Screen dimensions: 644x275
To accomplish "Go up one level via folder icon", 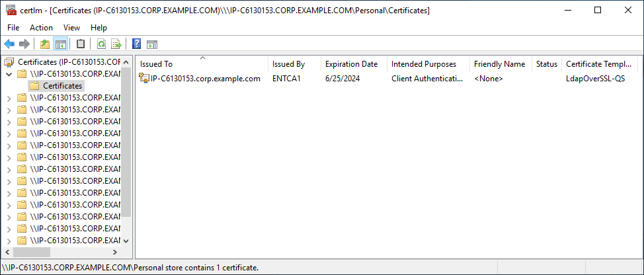I will point(45,44).
